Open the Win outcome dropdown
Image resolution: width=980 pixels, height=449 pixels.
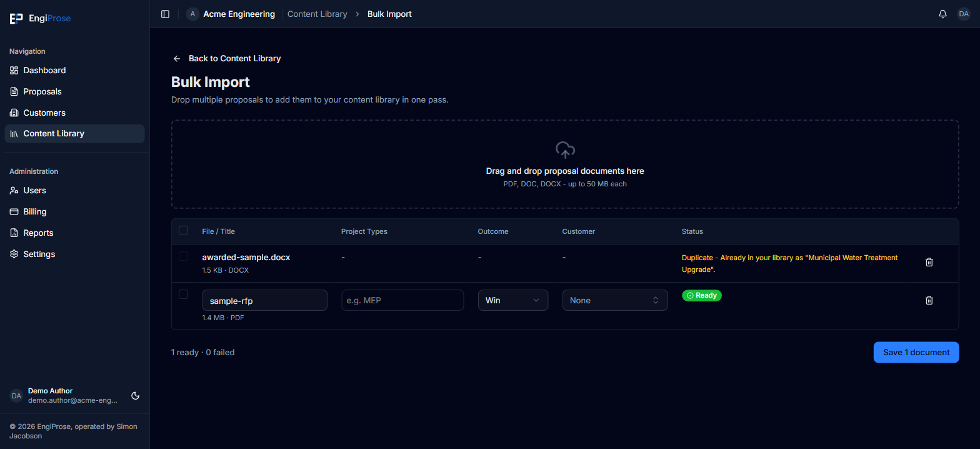click(513, 300)
